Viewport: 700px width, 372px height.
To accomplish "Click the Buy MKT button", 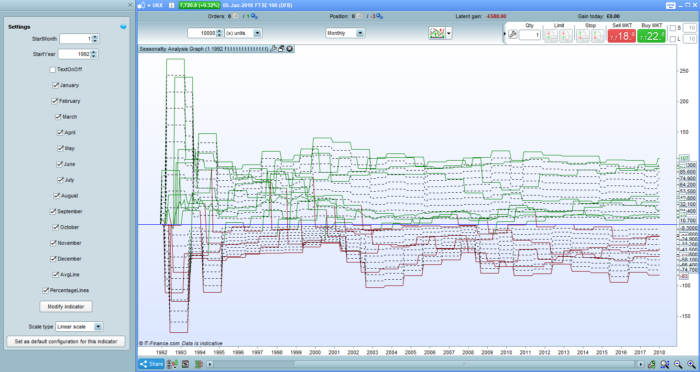I will (x=651, y=36).
